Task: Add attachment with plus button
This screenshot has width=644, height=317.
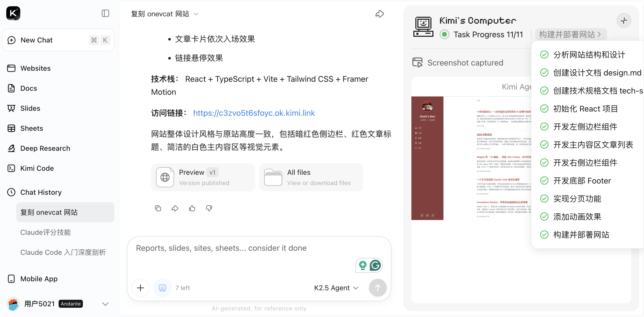Action: coord(140,288)
